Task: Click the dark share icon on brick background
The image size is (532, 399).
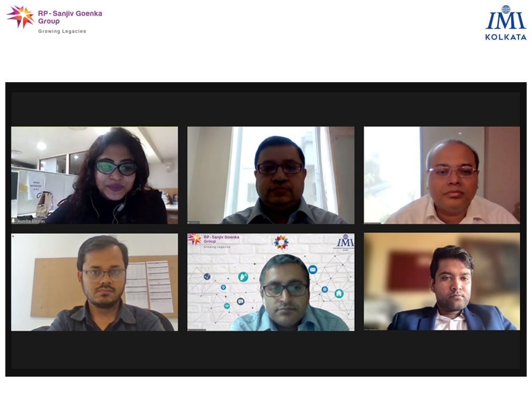Action: coord(207,276)
